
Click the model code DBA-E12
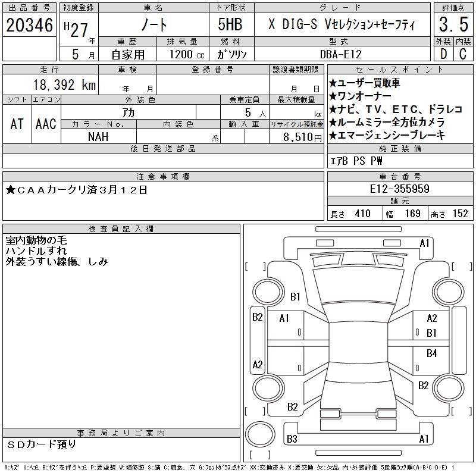pyautogui.click(x=340, y=54)
